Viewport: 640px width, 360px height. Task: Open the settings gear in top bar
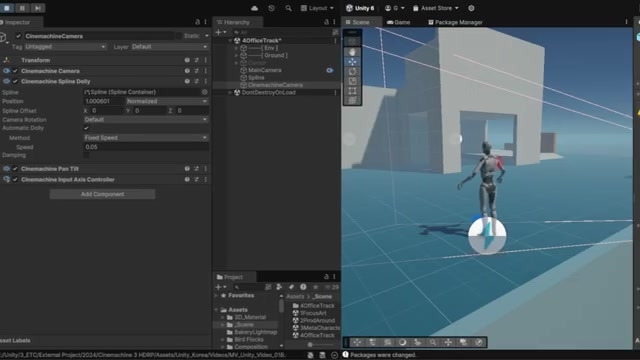click(471, 8)
